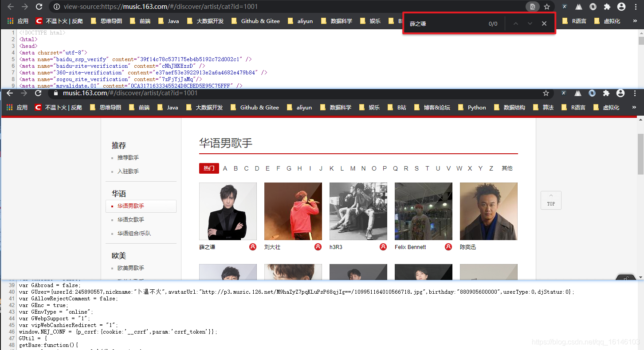Open the 博客&论坛 bookmark folder
This screenshot has height=350, width=644.
(x=432, y=107)
